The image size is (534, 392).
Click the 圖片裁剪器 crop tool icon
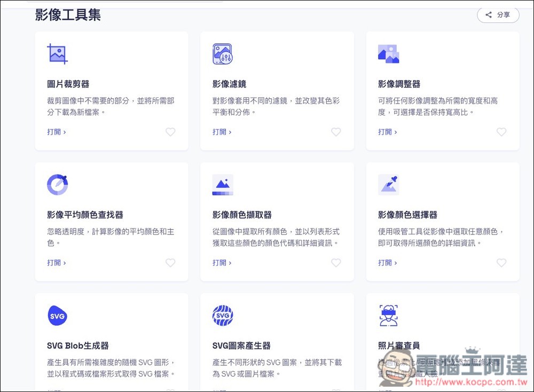coord(57,53)
